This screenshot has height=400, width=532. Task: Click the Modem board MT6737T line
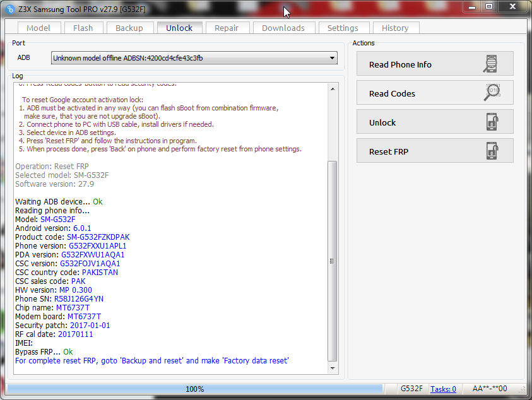58,317
